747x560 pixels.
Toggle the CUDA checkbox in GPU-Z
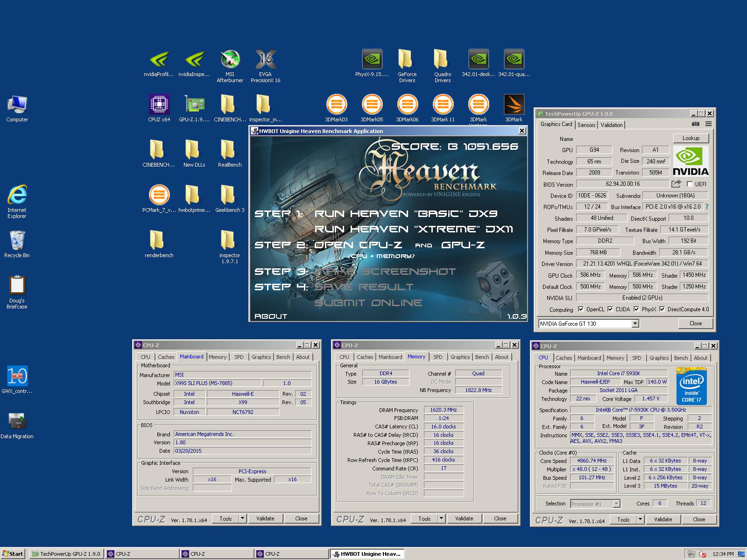pos(610,309)
